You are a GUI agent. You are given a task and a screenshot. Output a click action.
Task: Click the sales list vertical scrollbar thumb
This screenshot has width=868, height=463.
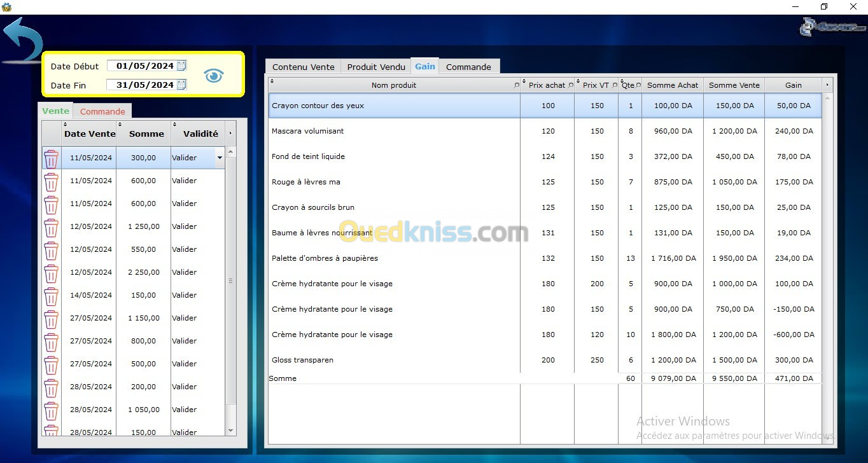(x=231, y=280)
